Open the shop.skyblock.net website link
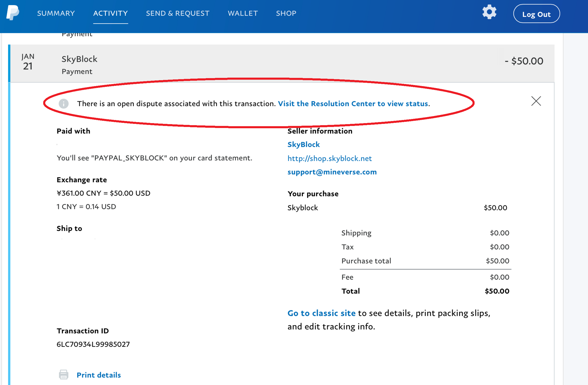The image size is (588, 385). pos(329,158)
